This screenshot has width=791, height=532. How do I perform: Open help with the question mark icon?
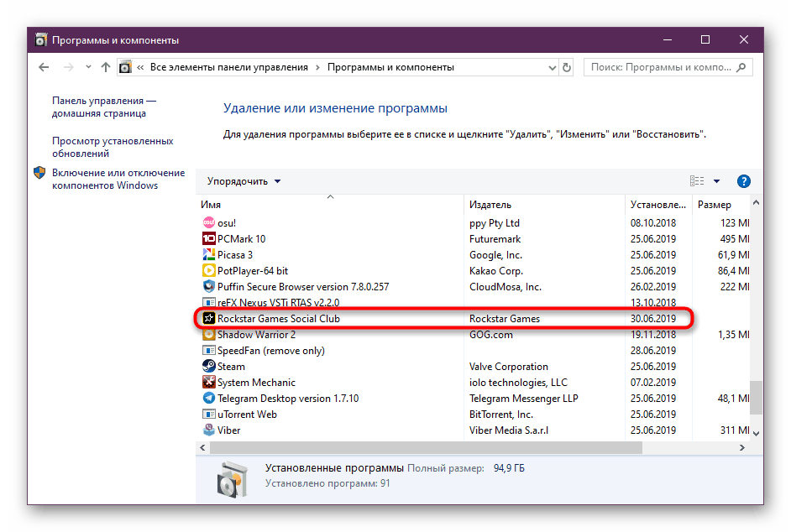click(744, 180)
